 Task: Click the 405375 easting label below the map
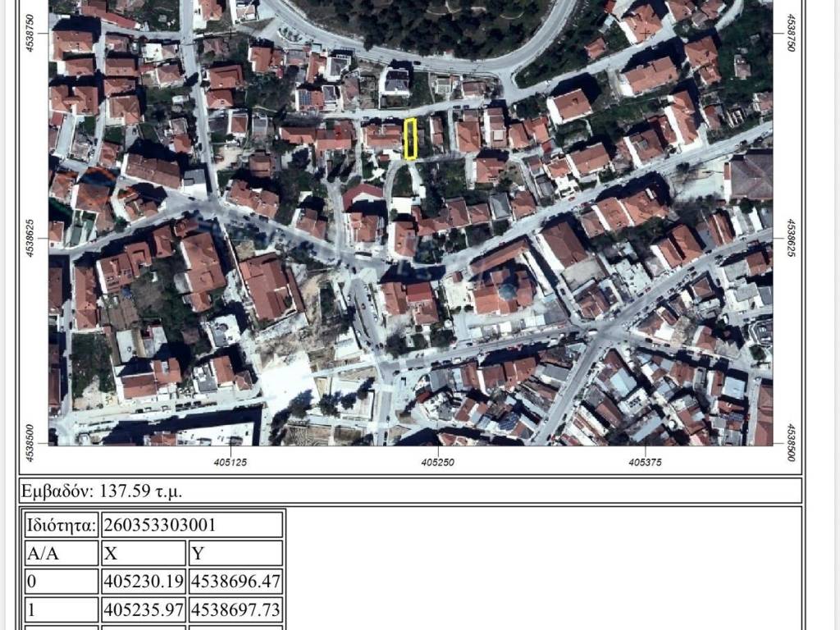[646, 462]
